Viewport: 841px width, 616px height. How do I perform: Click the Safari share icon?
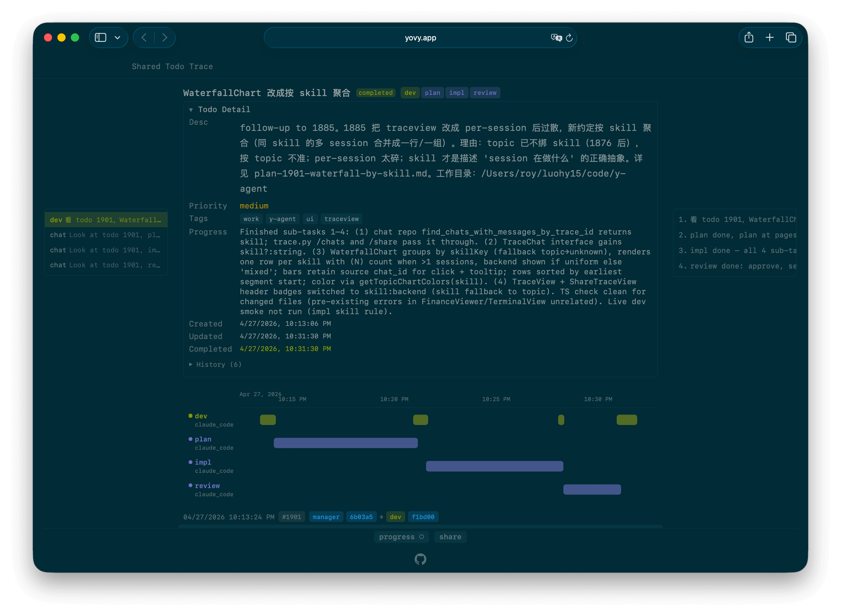748,37
